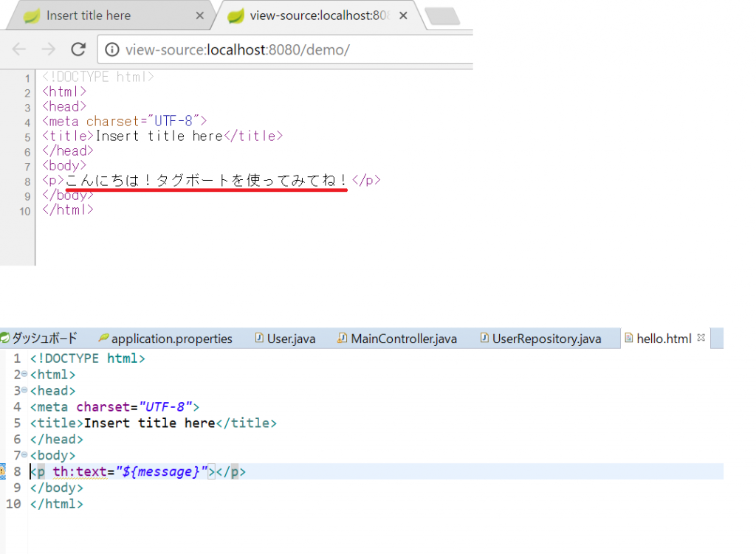This screenshot has height=554, width=756.
Task: Click the site info icon in address bar
Action: tap(112, 50)
